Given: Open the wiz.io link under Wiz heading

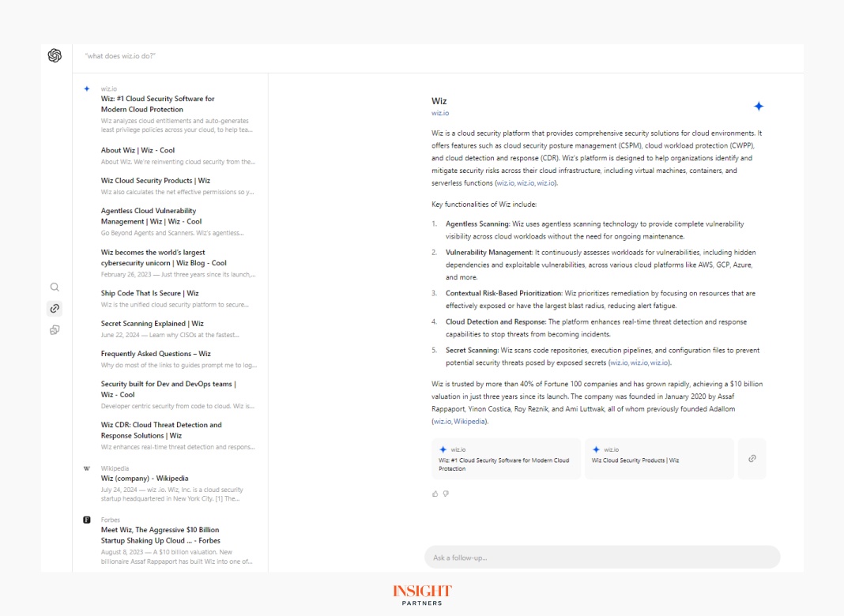Looking at the screenshot, I should tap(440, 113).
